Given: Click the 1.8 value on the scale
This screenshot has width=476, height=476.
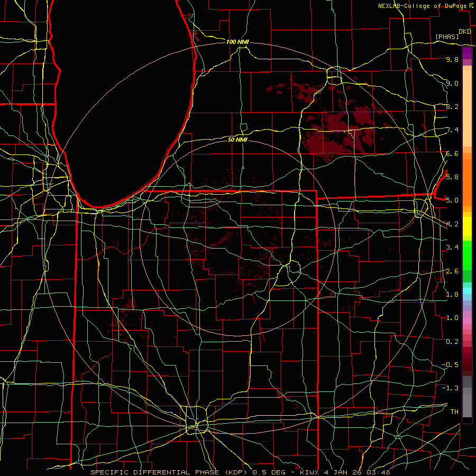Looking at the screenshot, I should click(x=452, y=294).
